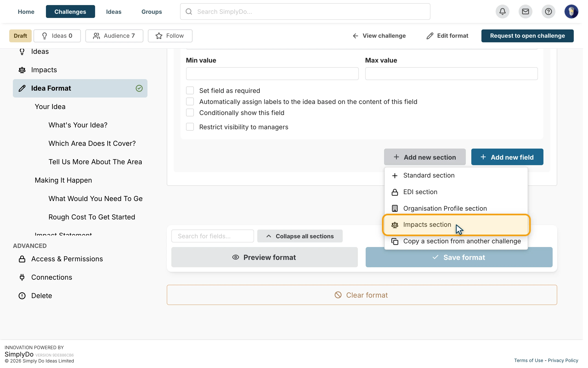
Task: Click the pencil icon in Edit format
Action: coord(430,36)
